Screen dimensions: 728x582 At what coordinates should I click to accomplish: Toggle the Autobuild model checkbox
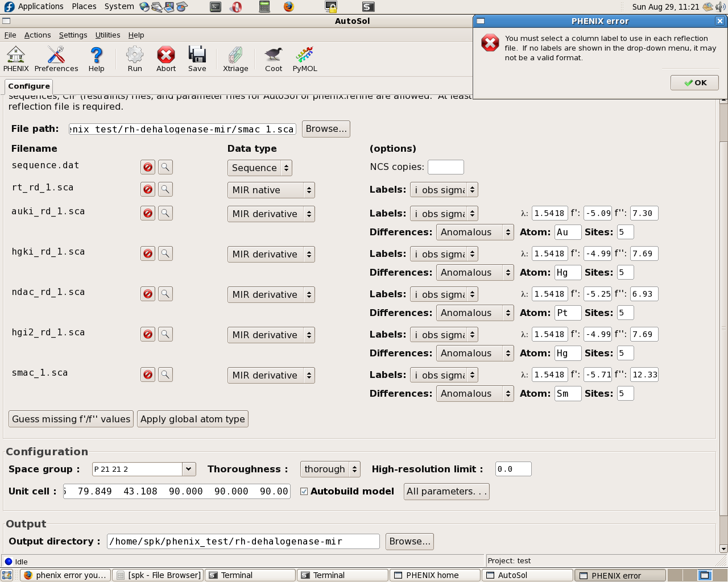[x=304, y=492]
